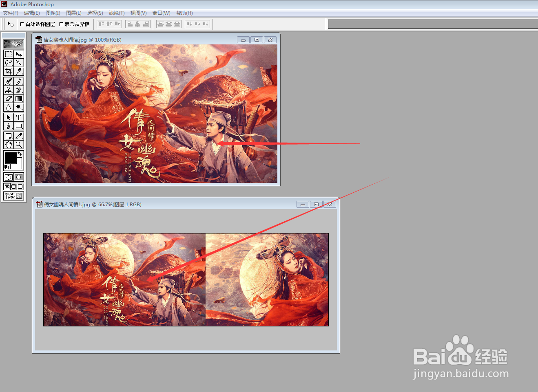Select the Dodge tool
Screen dimensions: 538x392
[19, 107]
